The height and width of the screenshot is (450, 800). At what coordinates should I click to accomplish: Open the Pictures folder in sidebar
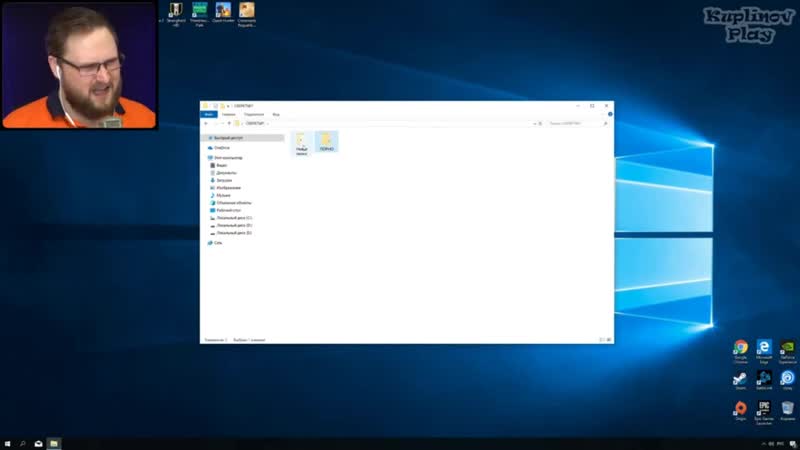point(225,188)
